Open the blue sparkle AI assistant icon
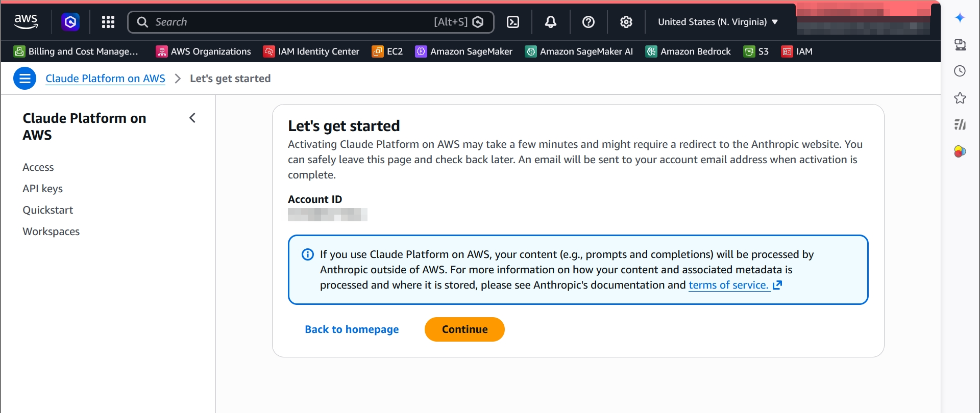Image resolution: width=980 pixels, height=413 pixels. [960, 18]
